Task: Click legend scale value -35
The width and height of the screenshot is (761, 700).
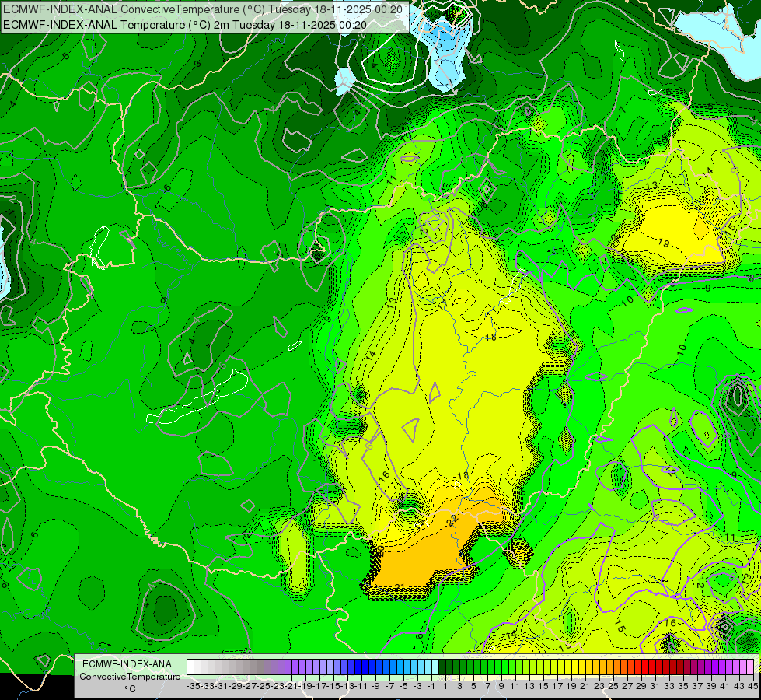Action: (x=193, y=686)
